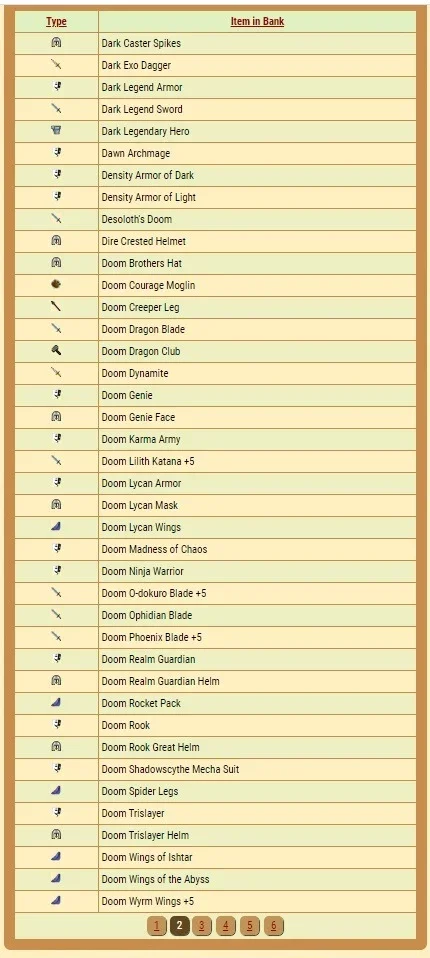This screenshot has height=958, width=430.
Task: Go to page 1 of the bank
Action: pos(156,926)
